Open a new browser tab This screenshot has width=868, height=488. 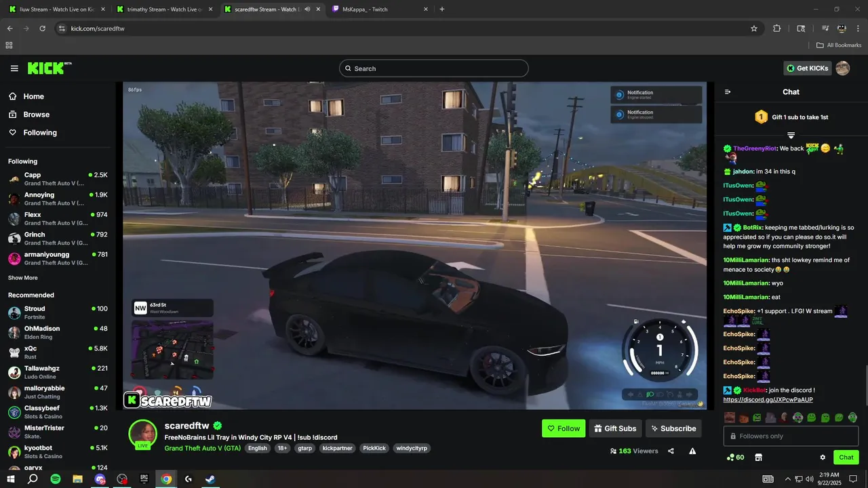[442, 9]
